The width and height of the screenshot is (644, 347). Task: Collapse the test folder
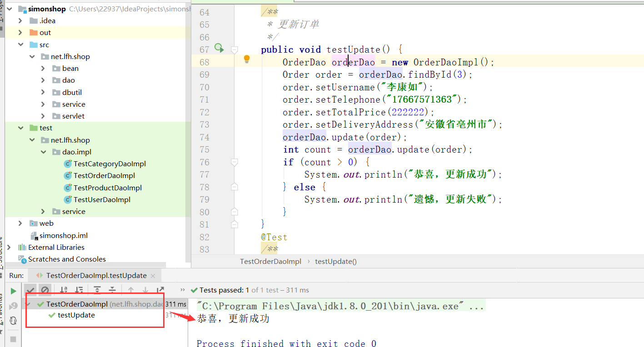pyautogui.click(x=20, y=128)
